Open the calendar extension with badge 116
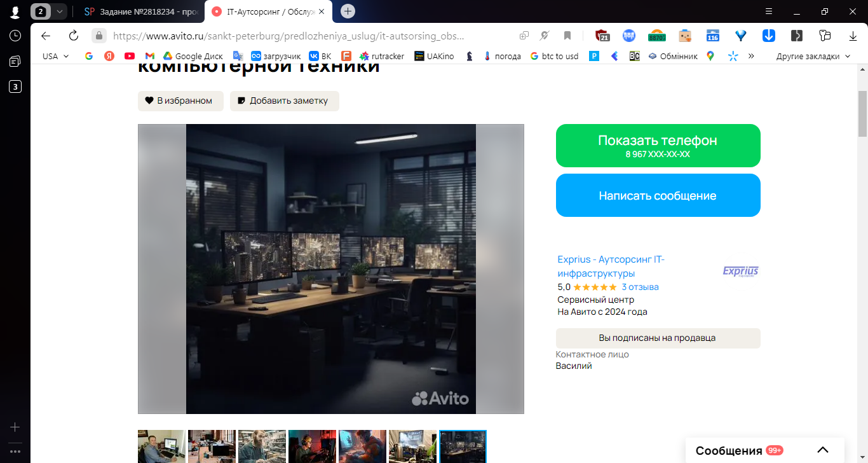Viewport: 868px width, 463px height. pos(713,36)
